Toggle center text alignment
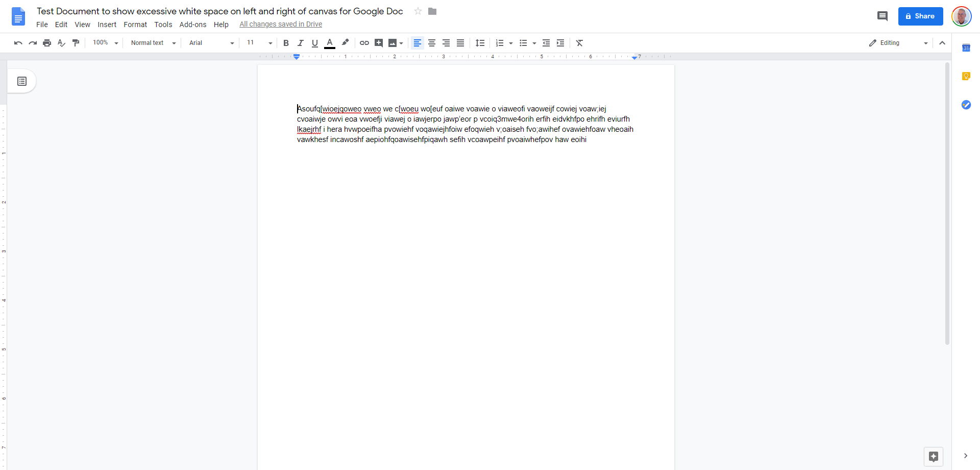The width and height of the screenshot is (980, 470). [x=432, y=43]
